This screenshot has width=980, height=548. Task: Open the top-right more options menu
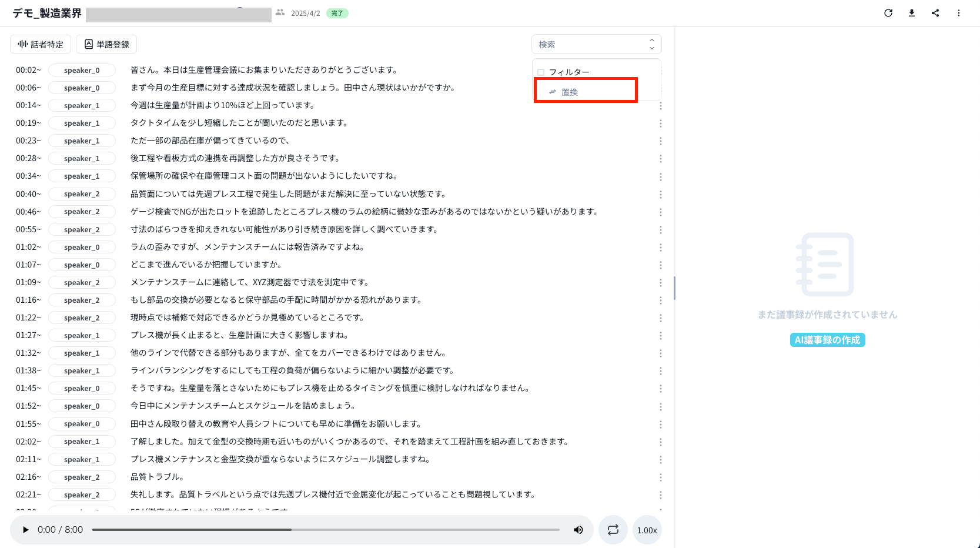959,13
